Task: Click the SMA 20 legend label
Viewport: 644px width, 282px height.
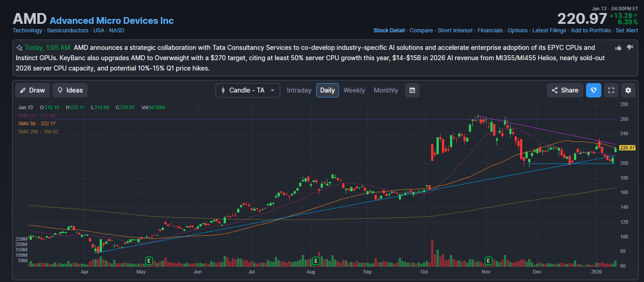Action: [37, 115]
